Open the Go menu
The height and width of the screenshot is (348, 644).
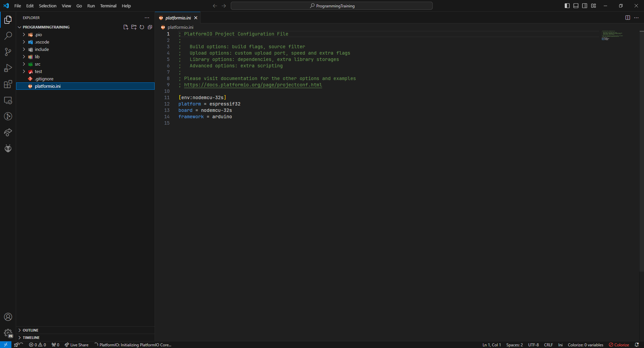[x=79, y=6]
